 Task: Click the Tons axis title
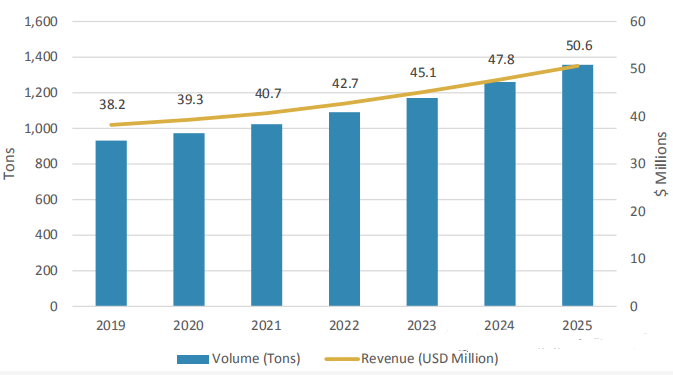(x=9, y=163)
